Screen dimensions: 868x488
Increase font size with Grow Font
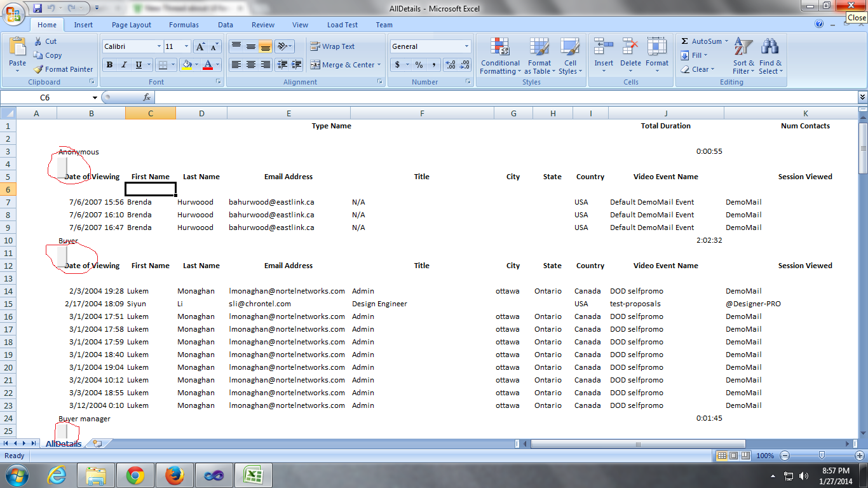coord(200,46)
